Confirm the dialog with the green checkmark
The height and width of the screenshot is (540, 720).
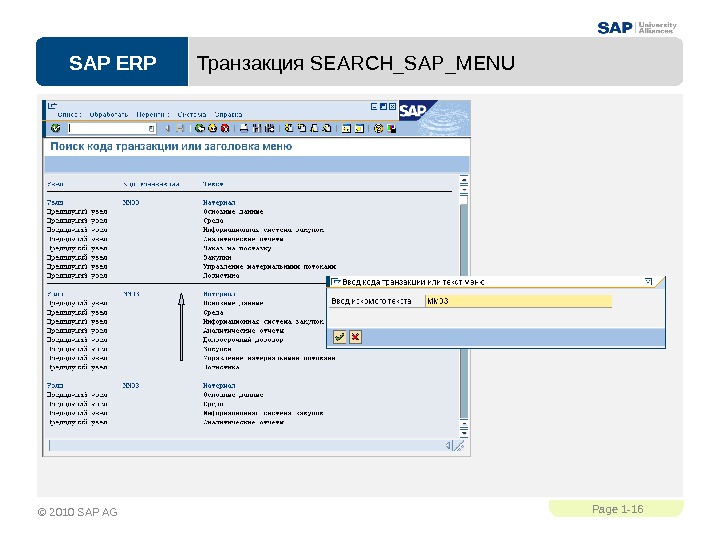339,337
